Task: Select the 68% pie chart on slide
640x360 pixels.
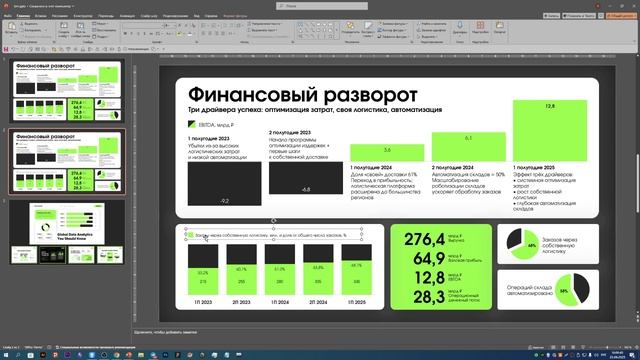Action: point(522,244)
